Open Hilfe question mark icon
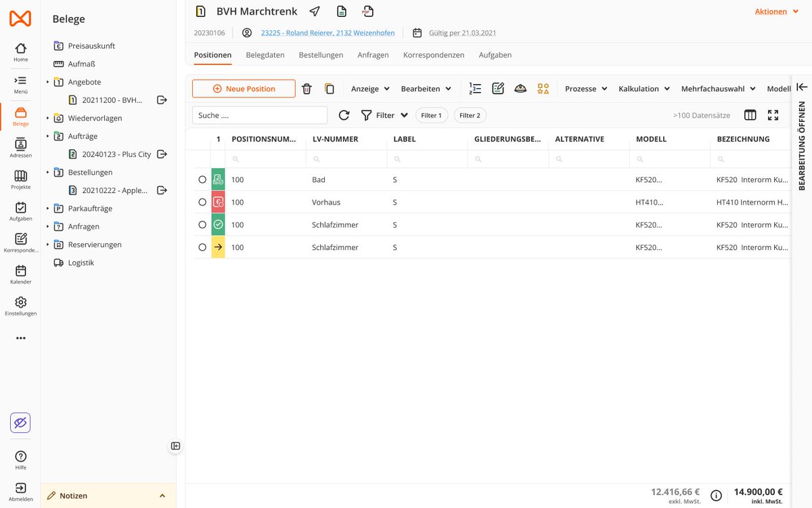The height and width of the screenshot is (508, 812). [x=20, y=460]
